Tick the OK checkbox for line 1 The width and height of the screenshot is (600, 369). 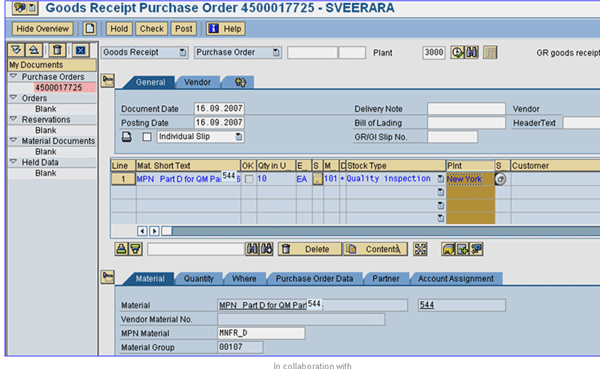coord(249,179)
